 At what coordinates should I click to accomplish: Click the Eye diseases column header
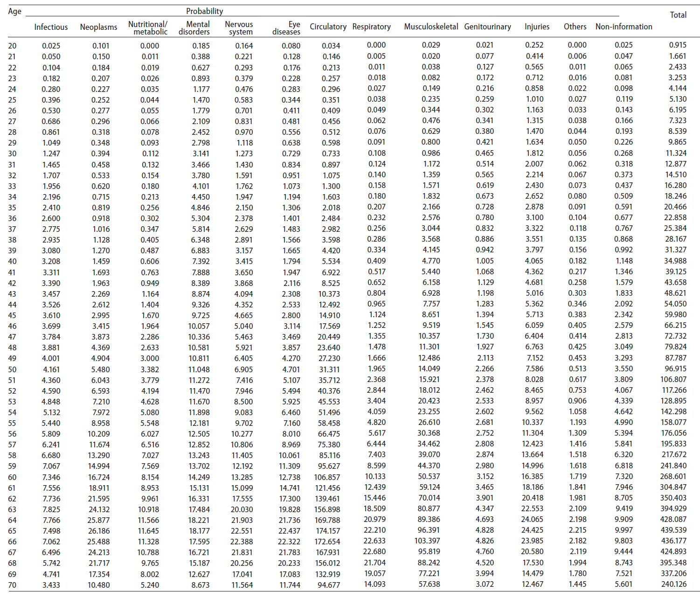(x=286, y=28)
